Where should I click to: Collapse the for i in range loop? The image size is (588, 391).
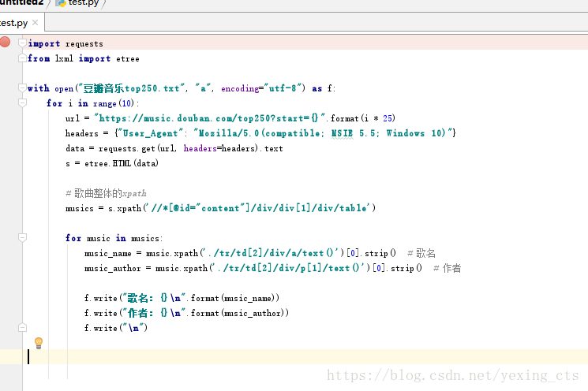point(22,102)
